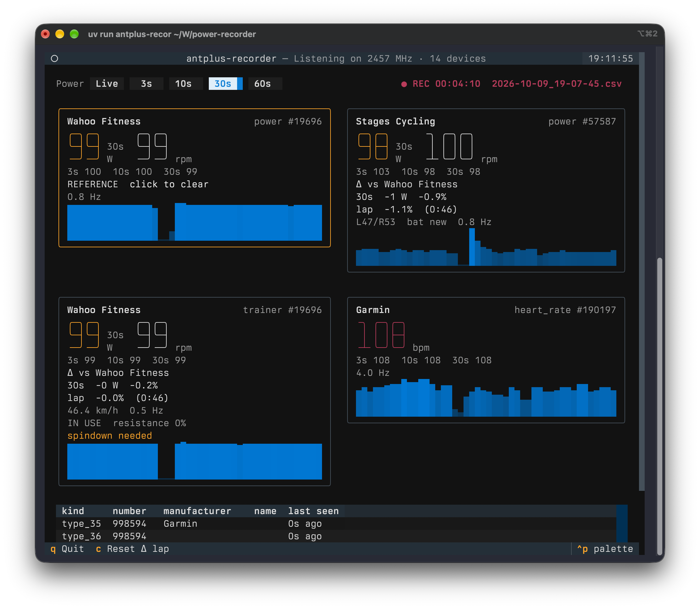Click the 'kind' column header
The height and width of the screenshot is (609, 700).
pyautogui.click(x=73, y=511)
